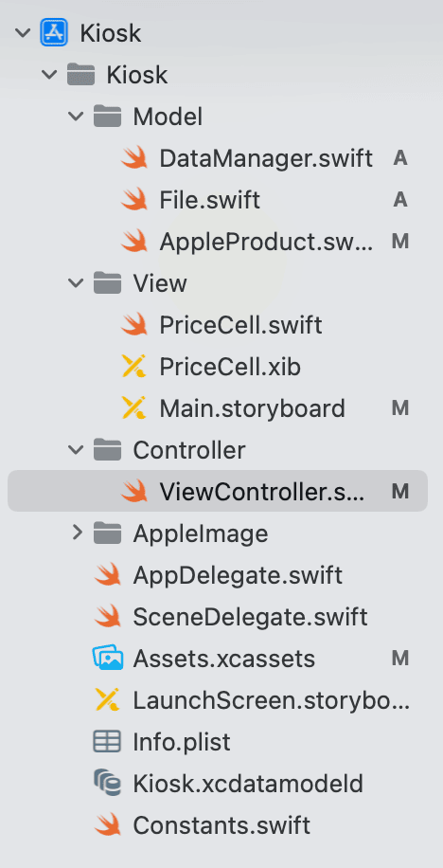This screenshot has width=443, height=868.
Task: Click the Assets.xcassets catalog icon
Action: pos(107,659)
